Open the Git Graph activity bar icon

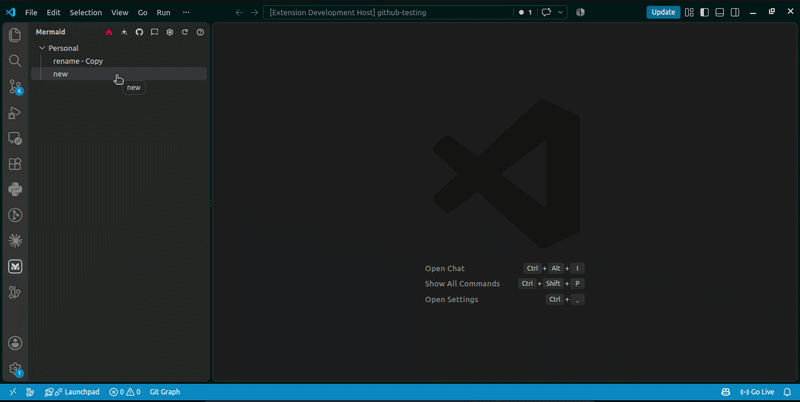click(x=15, y=215)
